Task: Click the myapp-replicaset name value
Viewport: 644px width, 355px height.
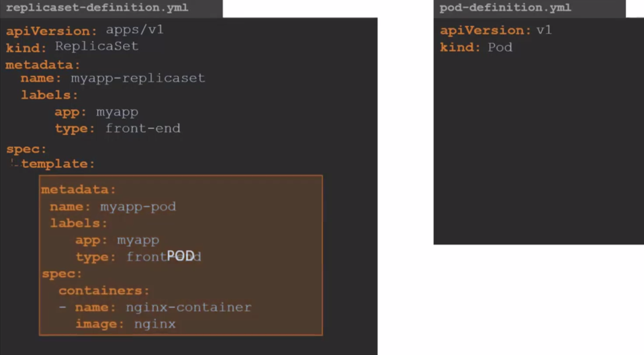Action: [138, 78]
